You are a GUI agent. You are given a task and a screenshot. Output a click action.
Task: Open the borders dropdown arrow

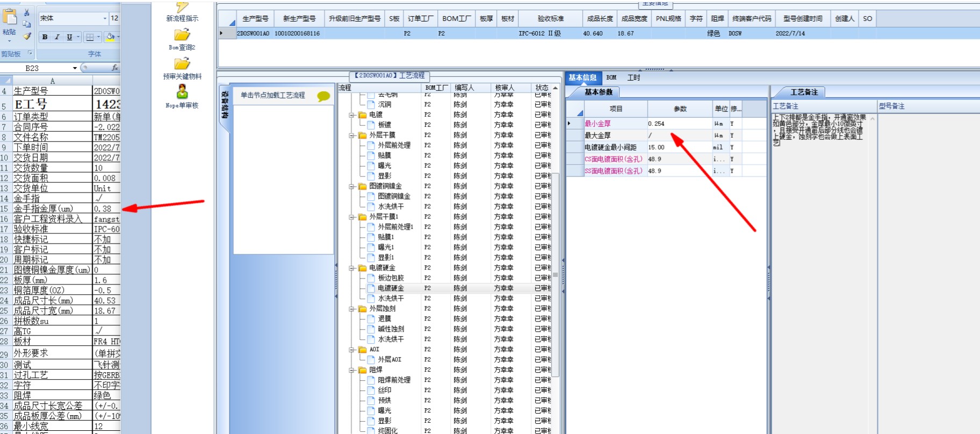[x=99, y=37]
